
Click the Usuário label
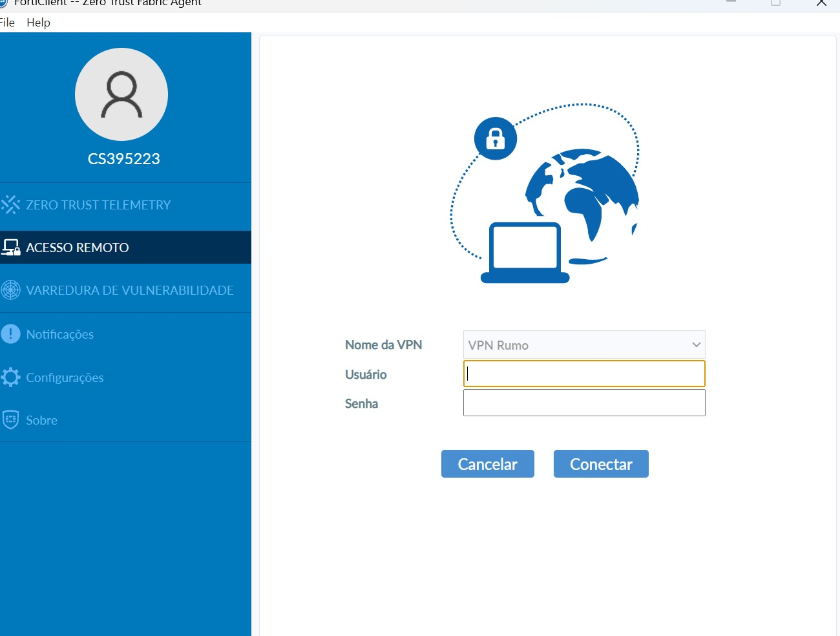click(366, 375)
